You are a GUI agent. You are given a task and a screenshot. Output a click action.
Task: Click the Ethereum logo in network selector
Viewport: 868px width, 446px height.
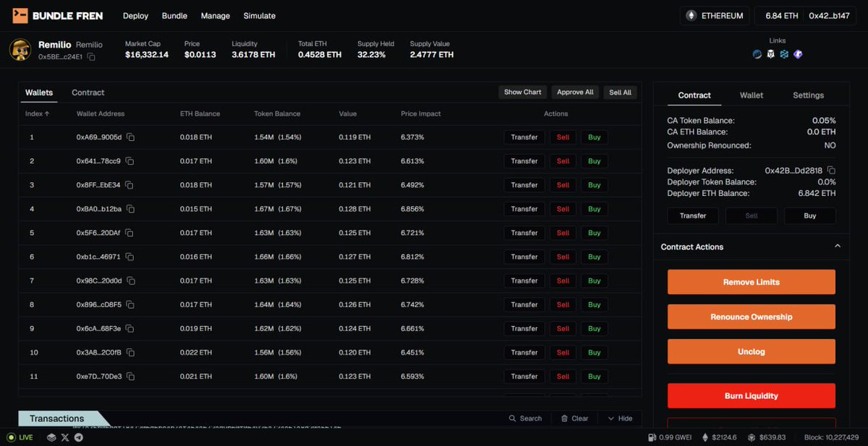tap(691, 15)
